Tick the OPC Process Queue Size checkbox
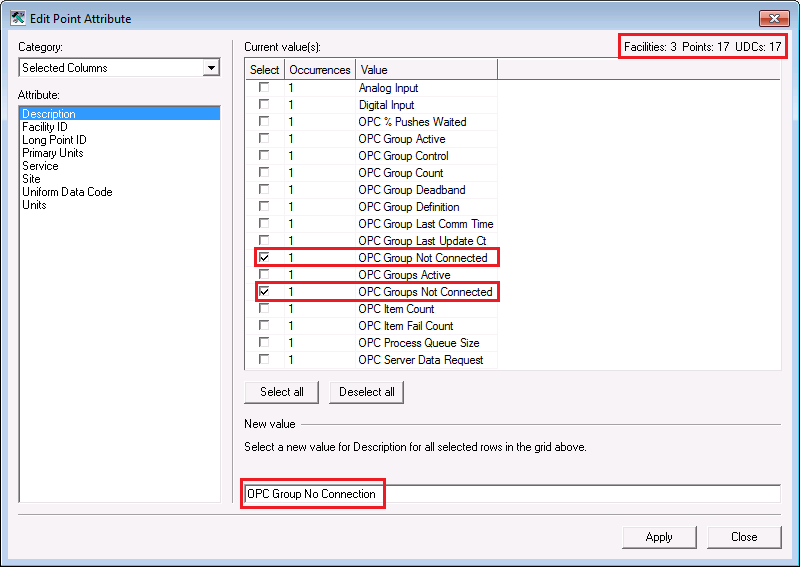Viewport: 800px width, 567px height. coord(264,342)
